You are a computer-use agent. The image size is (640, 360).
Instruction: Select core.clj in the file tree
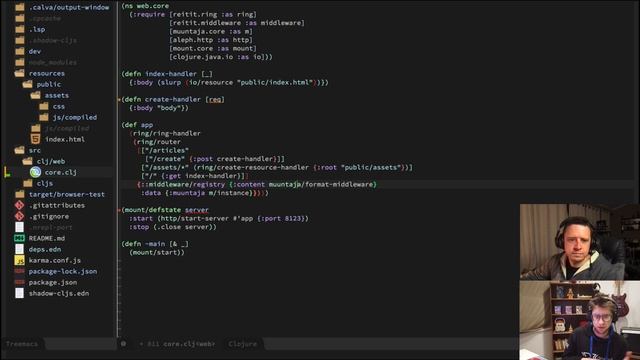click(x=60, y=172)
